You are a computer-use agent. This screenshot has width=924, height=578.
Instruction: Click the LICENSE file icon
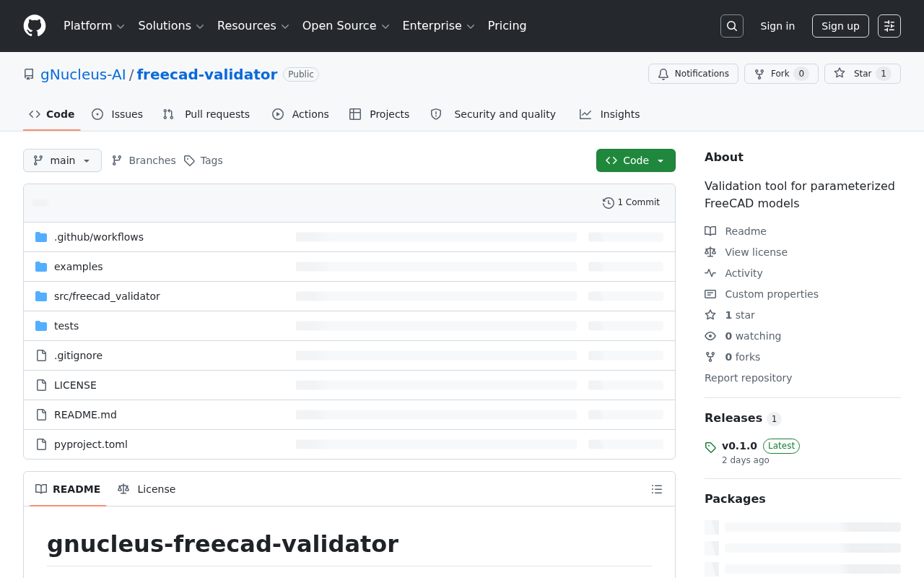point(41,385)
